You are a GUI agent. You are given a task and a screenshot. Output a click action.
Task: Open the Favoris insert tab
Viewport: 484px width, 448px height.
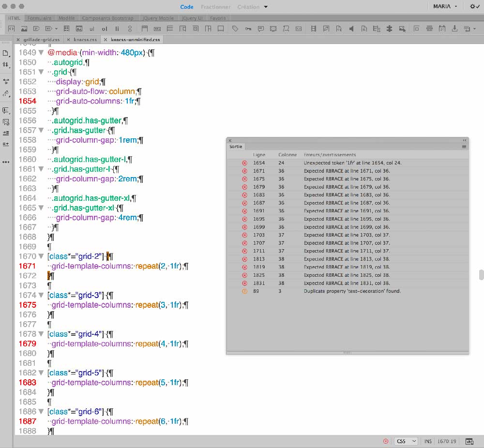point(218,18)
